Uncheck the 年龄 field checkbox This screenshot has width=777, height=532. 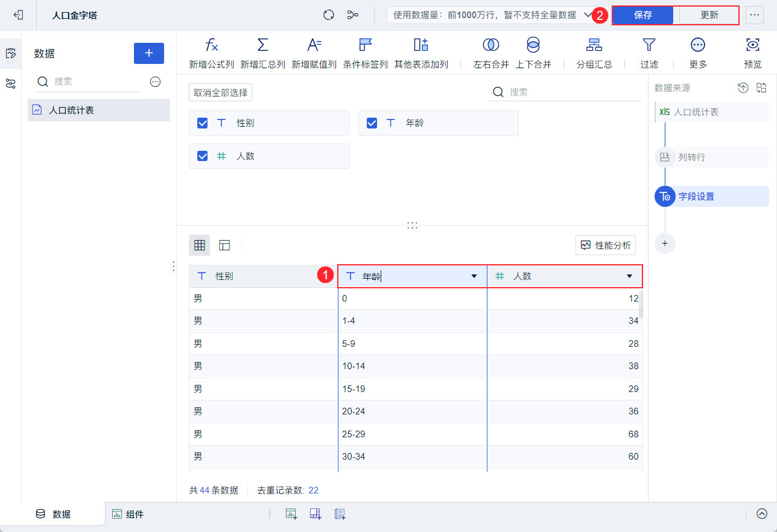click(x=372, y=123)
